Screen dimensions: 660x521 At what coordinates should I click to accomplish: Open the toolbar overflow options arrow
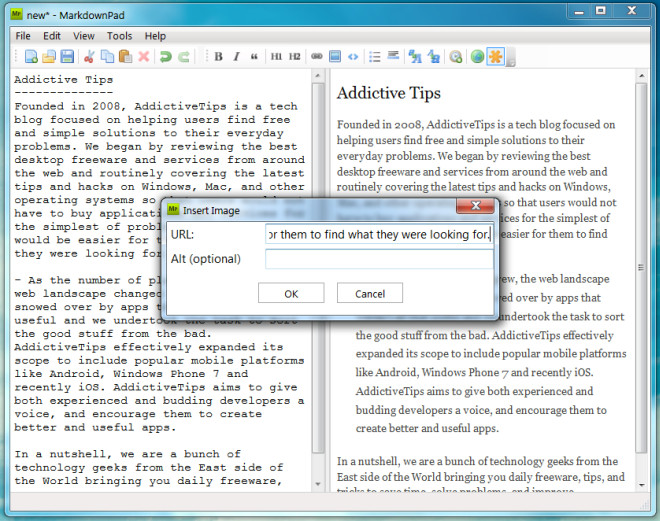[x=511, y=57]
